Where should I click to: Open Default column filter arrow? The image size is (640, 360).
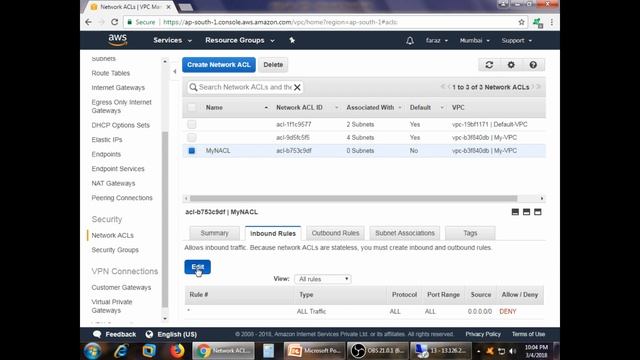(442, 108)
